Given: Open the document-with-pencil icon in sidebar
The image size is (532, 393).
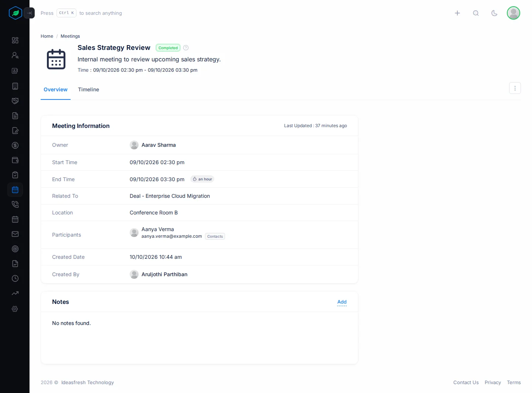Looking at the screenshot, I should (15, 131).
